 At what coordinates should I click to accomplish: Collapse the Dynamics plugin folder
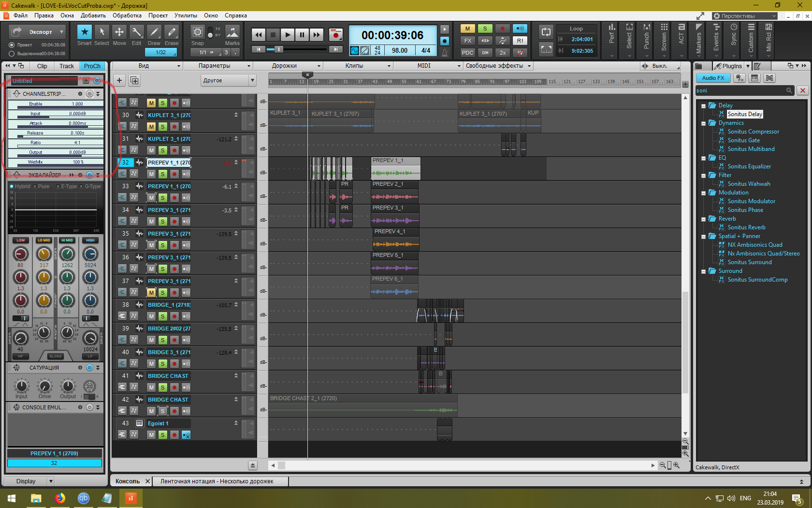pyautogui.click(x=704, y=123)
